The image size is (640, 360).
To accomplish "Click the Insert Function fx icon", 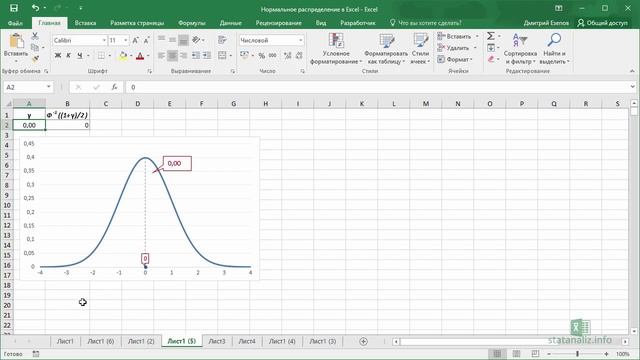I will 115,87.
